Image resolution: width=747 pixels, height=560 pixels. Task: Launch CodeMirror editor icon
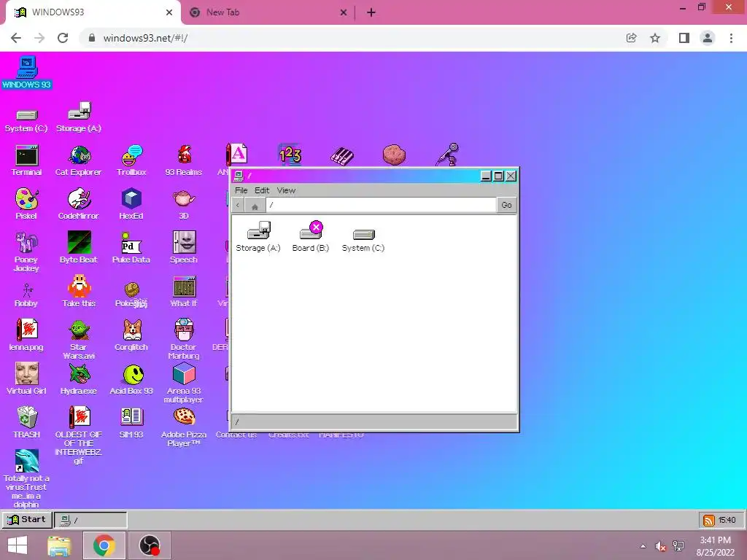pyautogui.click(x=79, y=204)
